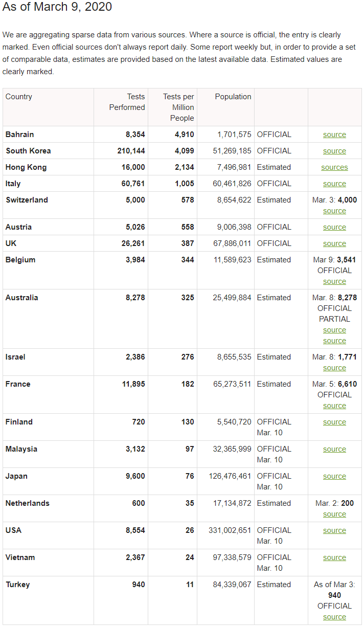Follow Finland's source link

(334, 422)
